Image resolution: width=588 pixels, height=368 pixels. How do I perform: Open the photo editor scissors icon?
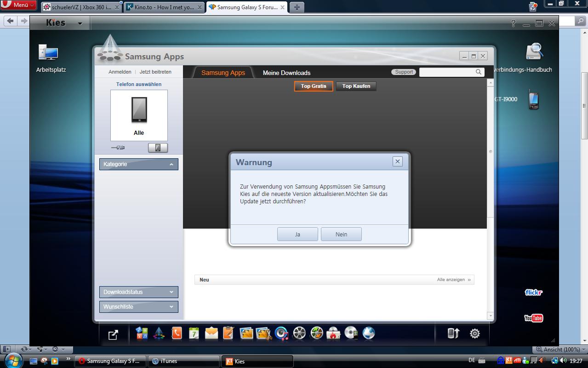264,333
